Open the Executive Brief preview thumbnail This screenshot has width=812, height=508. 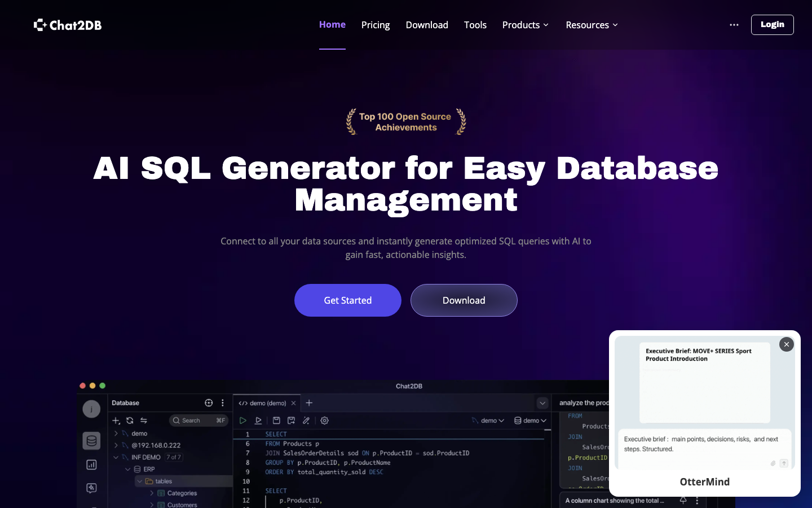pyautogui.click(x=705, y=382)
